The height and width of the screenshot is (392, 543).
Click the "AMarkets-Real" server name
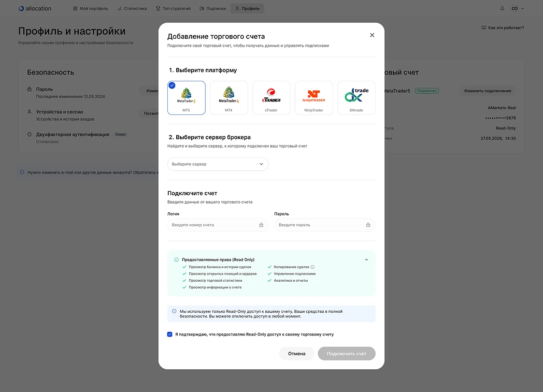(502, 108)
